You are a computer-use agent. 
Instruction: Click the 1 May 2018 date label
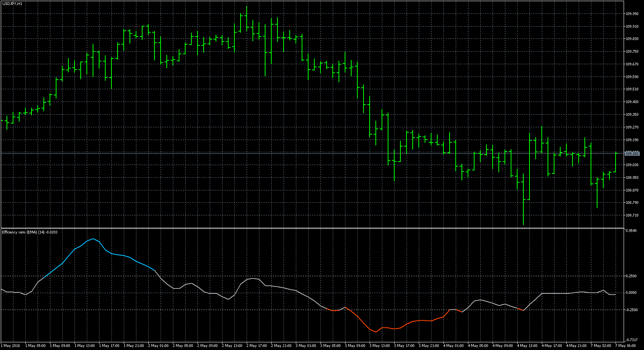(10, 346)
